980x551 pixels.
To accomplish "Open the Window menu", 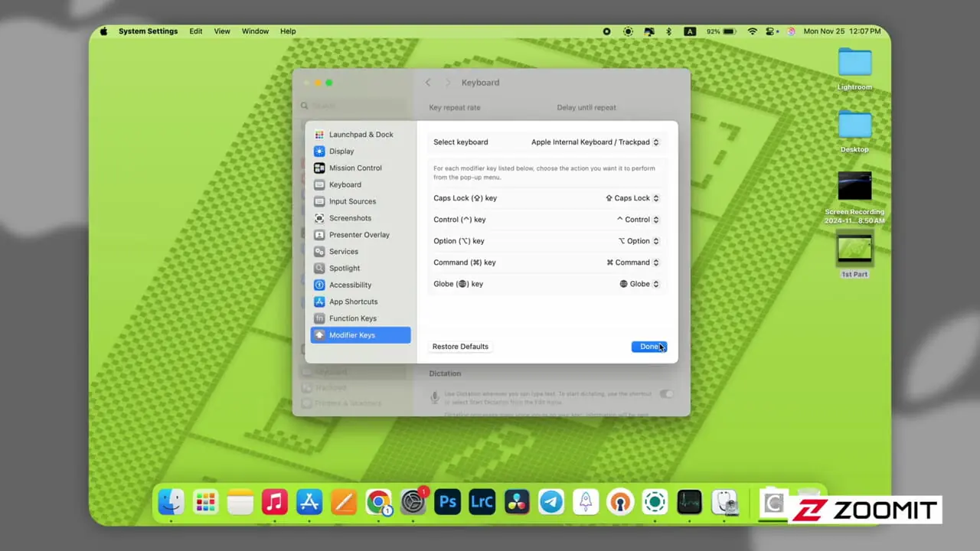I will (x=255, y=31).
